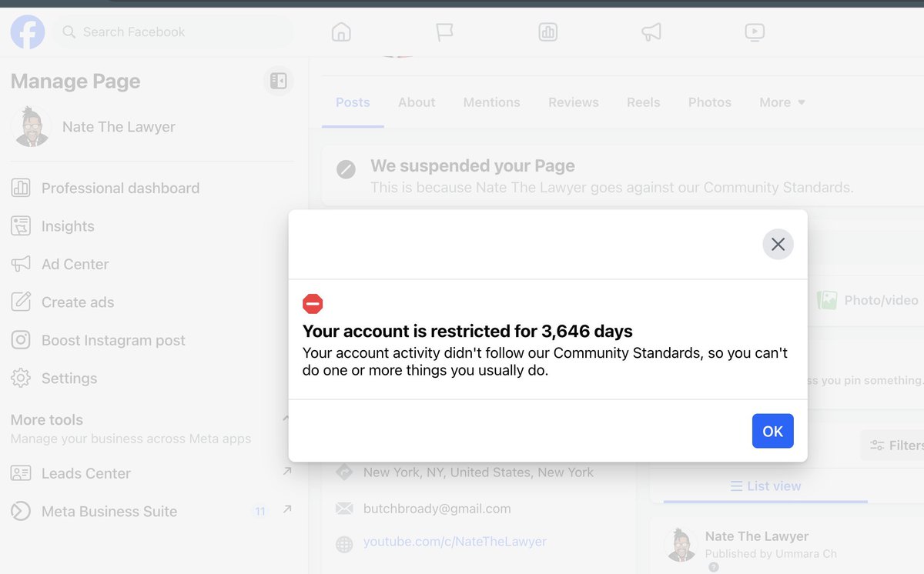Switch to the Reviews tab
Screen dimensions: 924x574
tap(574, 102)
